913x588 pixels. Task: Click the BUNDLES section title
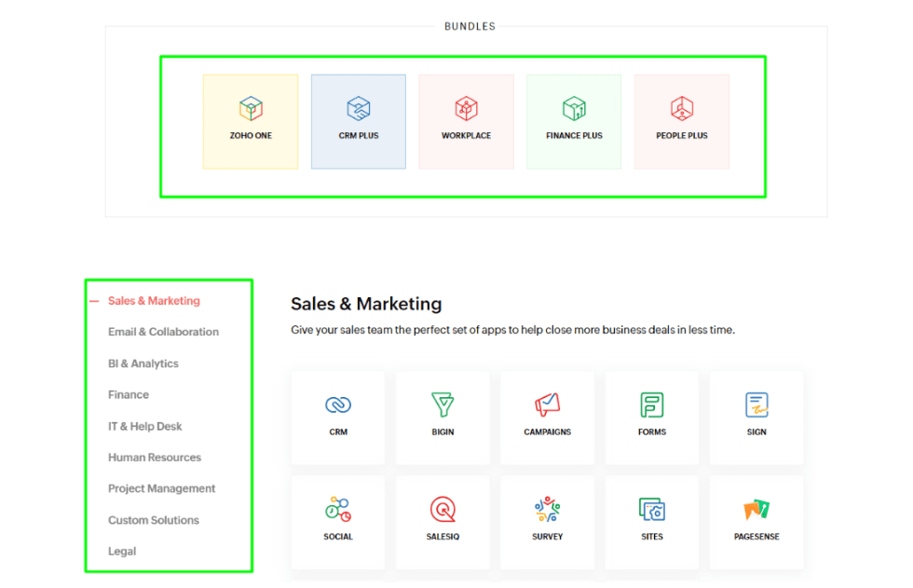[x=470, y=26]
